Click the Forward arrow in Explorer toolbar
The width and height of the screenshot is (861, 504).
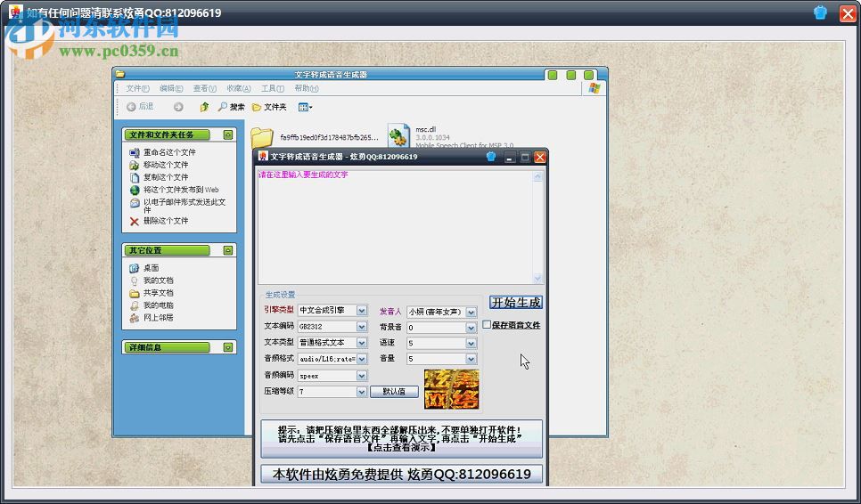(x=178, y=107)
